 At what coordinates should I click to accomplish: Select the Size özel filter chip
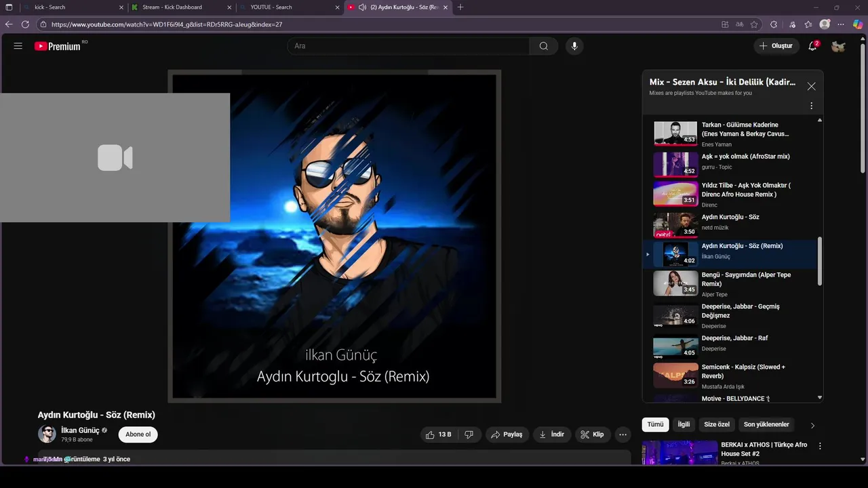(x=717, y=424)
